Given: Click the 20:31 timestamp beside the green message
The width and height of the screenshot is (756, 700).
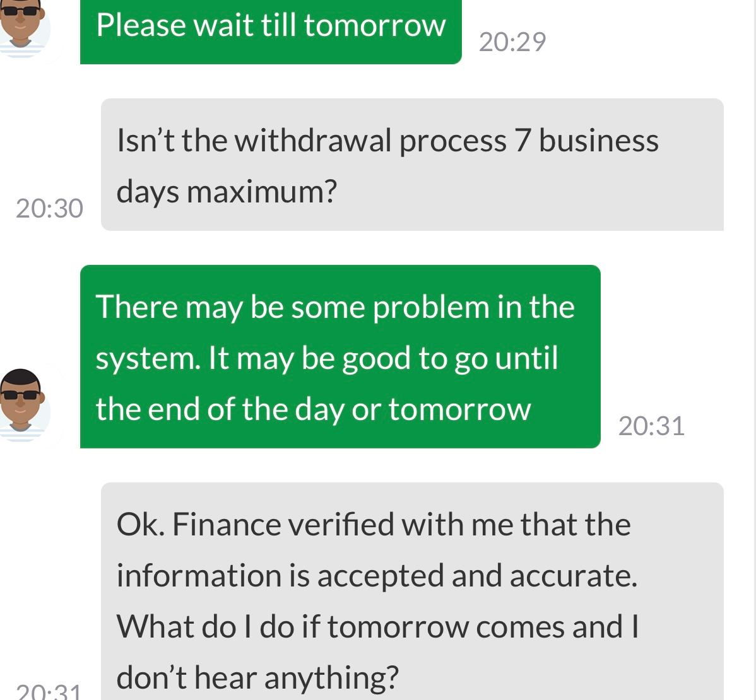Looking at the screenshot, I should [651, 426].
